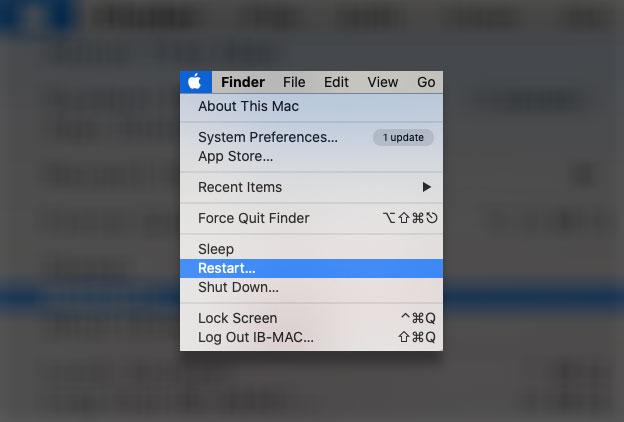Screen dimensions: 624x422
Task: Put the Mac to Sleep
Action: (x=216, y=249)
